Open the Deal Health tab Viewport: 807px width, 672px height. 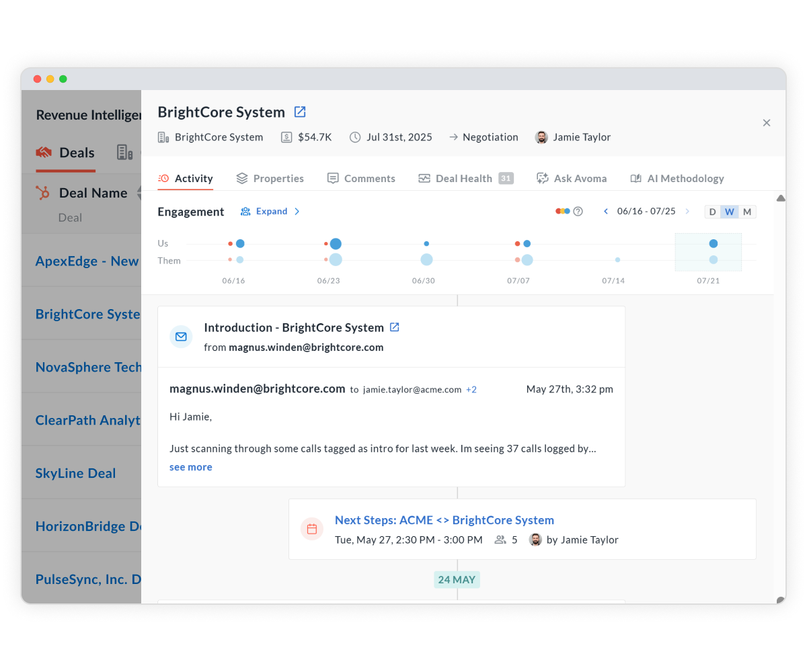coord(465,179)
